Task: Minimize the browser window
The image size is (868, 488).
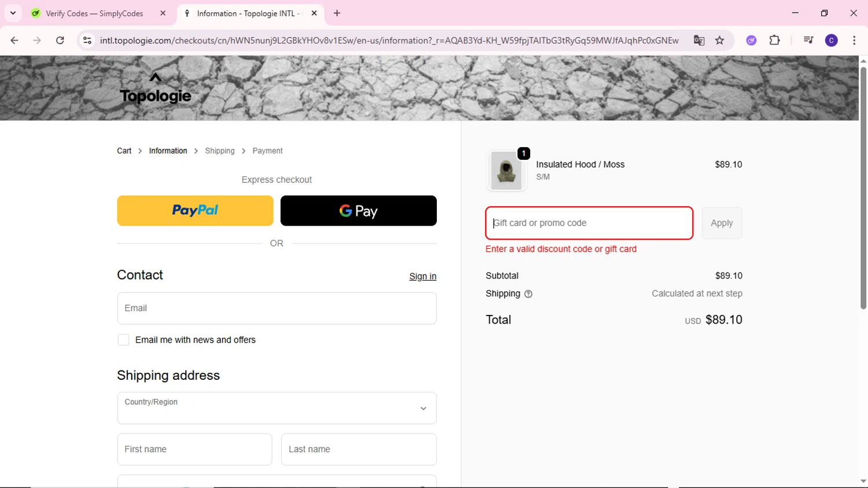Action: click(795, 13)
